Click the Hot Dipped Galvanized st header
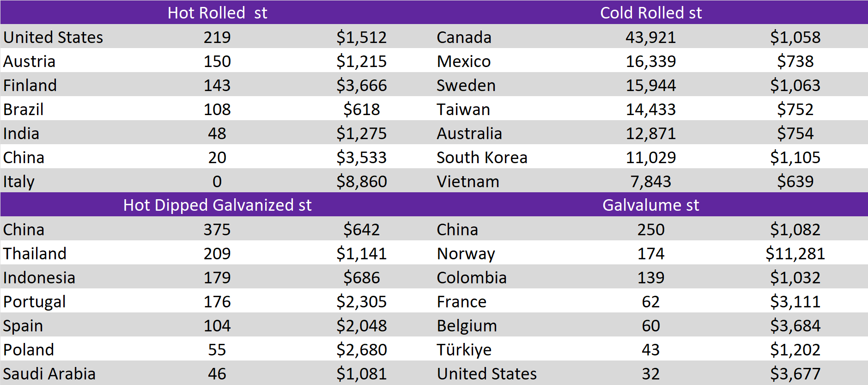Image resolution: width=868 pixels, height=385 pixels. click(x=217, y=205)
